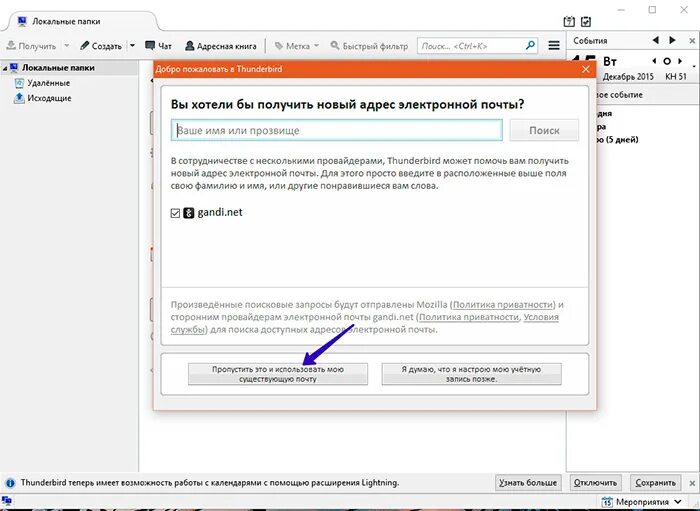Click the Исходящие folder icon
The height and width of the screenshot is (511, 700).
pos(19,98)
